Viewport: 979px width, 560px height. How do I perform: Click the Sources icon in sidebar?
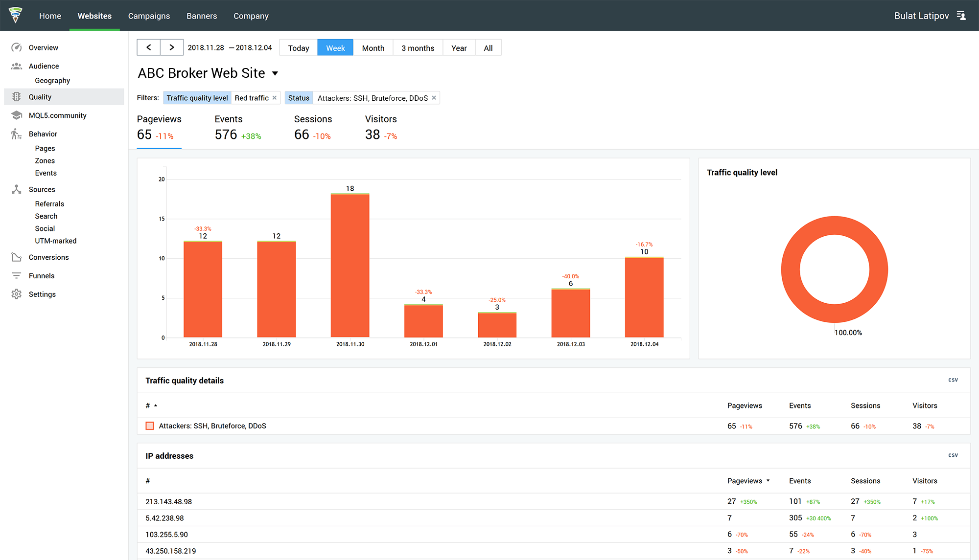16,189
